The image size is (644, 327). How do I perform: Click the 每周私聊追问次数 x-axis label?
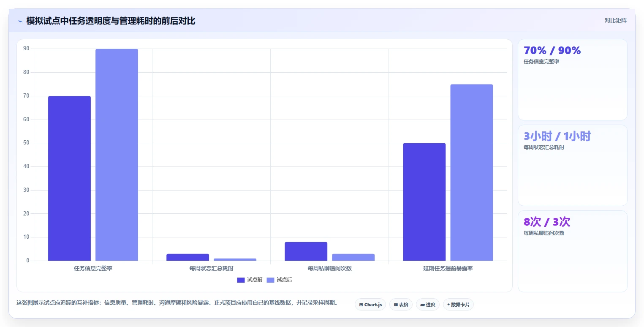(x=329, y=268)
